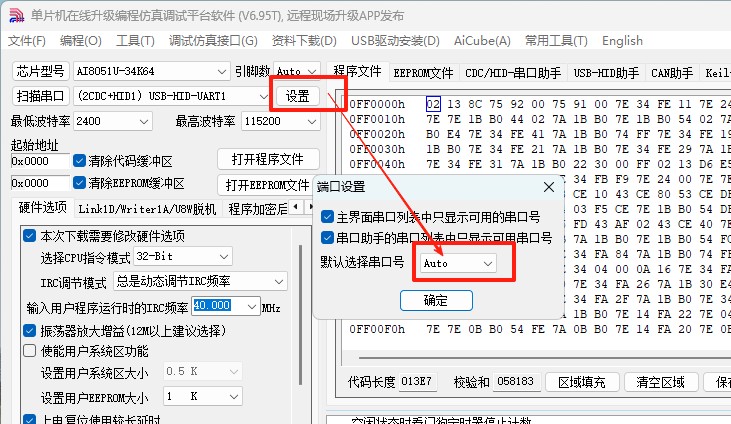Open the USB驱动安装(D) menu

[395, 41]
